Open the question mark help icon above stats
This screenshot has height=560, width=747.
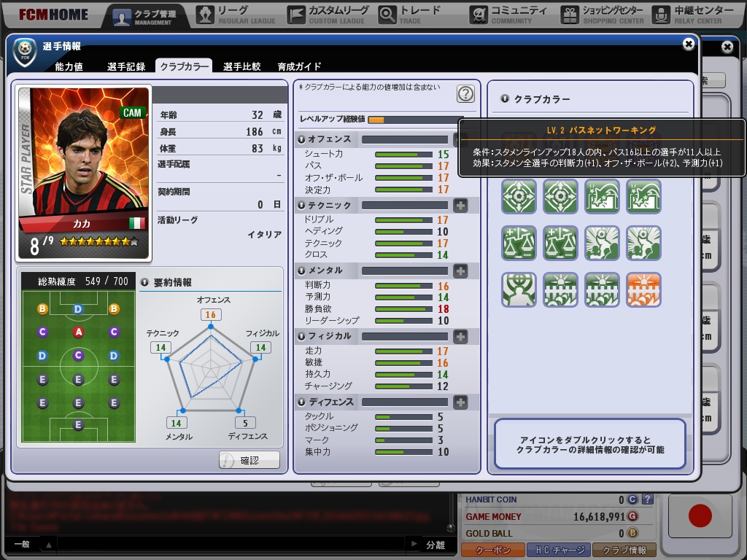[x=465, y=94]
